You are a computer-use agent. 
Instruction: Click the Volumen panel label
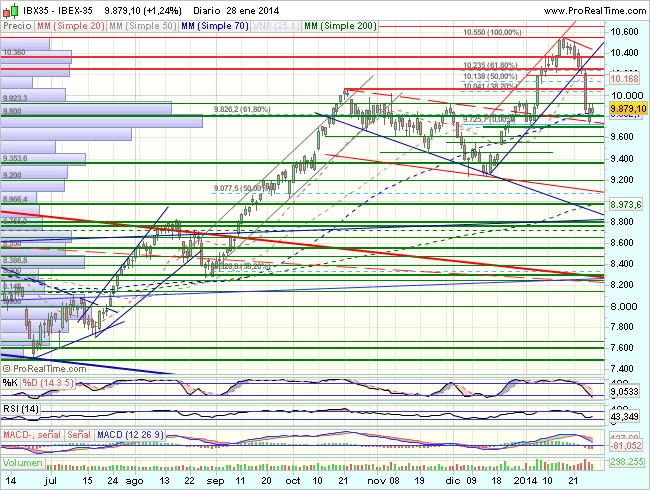click(x=23, y=463)
